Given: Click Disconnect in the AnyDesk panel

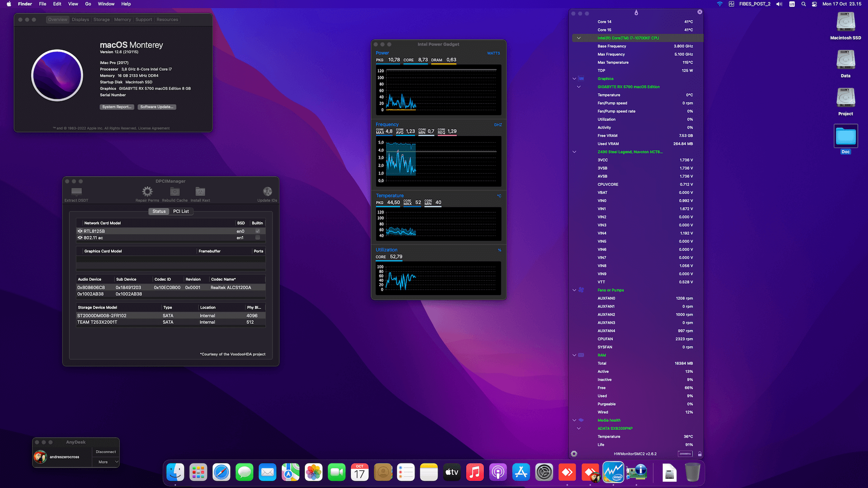Looking at the screenshot, I should [106, 452].
